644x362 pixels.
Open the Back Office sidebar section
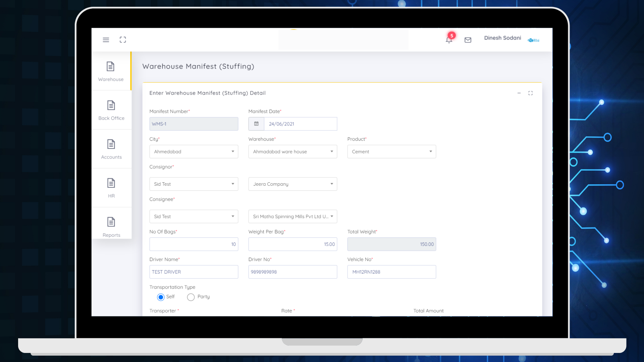tap(111, 110)
